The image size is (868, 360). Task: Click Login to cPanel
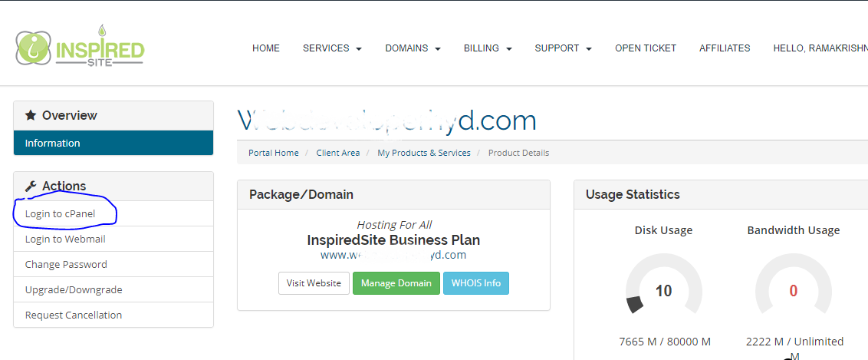[113, 214]
